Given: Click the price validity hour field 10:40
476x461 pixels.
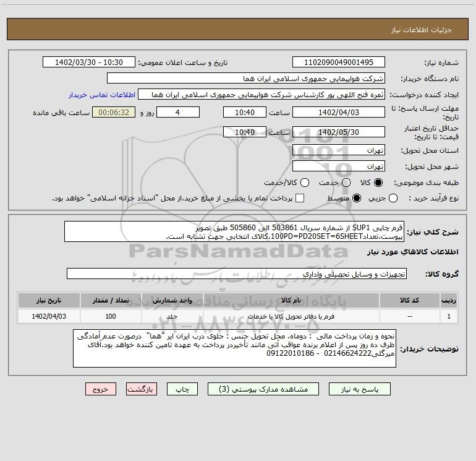Looking at the screenshot, I should click(x=245, y=132).
